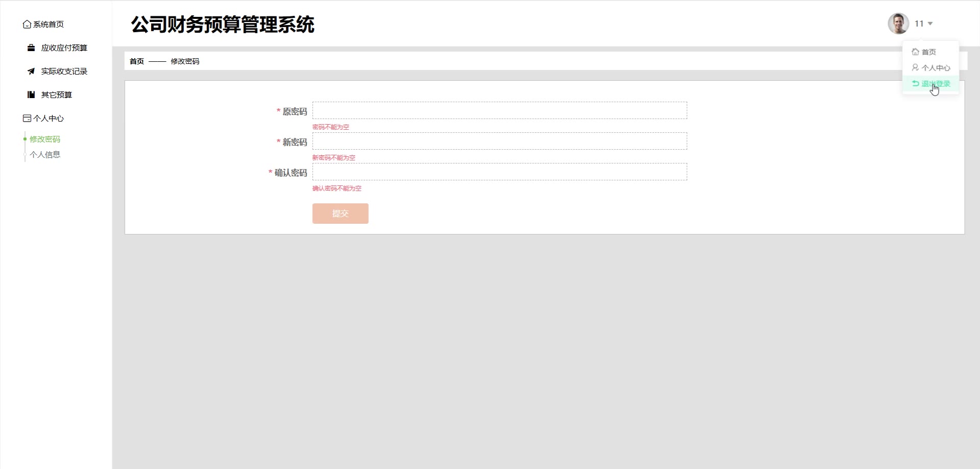Image resolution: width=980 pixels, height=469 pixels.
Task: Click the 原密码 field label
Action: (x=295, y=111)
